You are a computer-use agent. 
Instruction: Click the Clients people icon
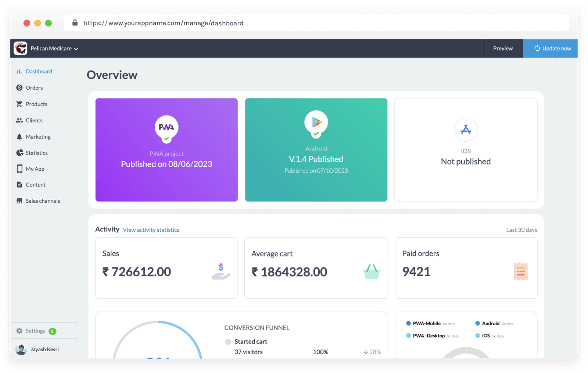click(19, 120)
